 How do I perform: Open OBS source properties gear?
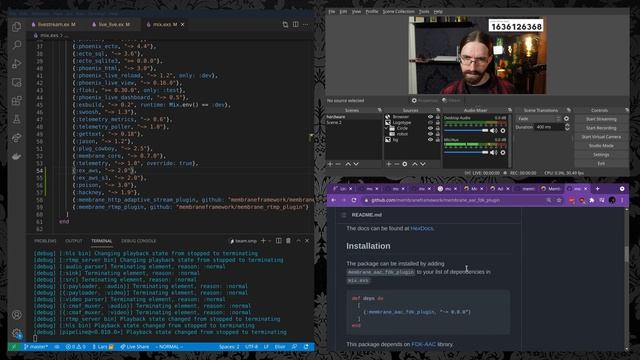tap(404, 164)
